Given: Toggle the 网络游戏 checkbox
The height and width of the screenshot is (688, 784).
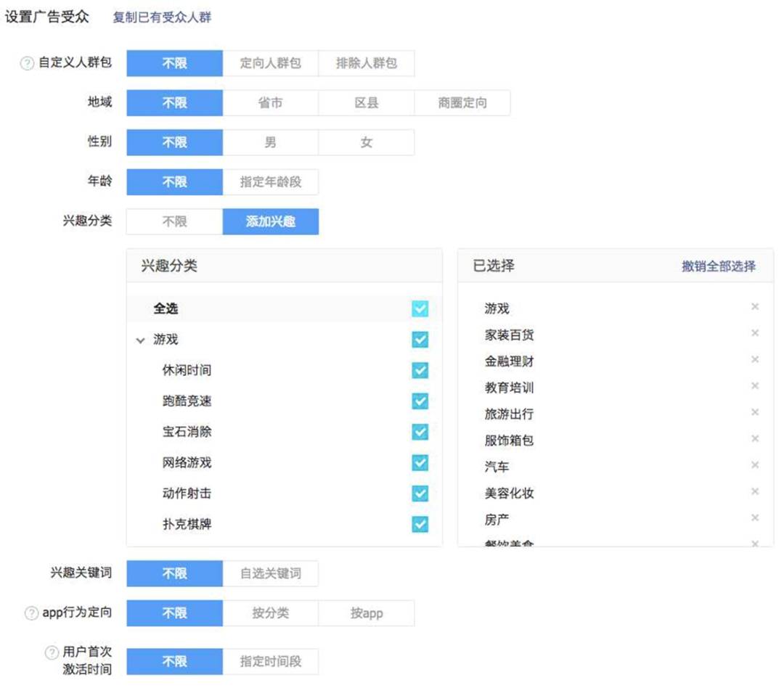Looking at the screenshot, I should 420,462.
